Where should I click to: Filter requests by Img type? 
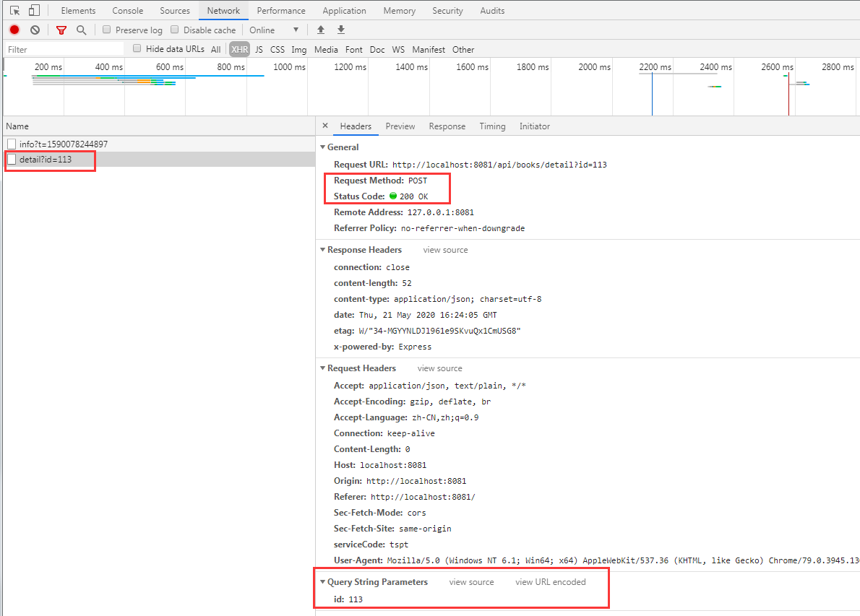(299, 49)
